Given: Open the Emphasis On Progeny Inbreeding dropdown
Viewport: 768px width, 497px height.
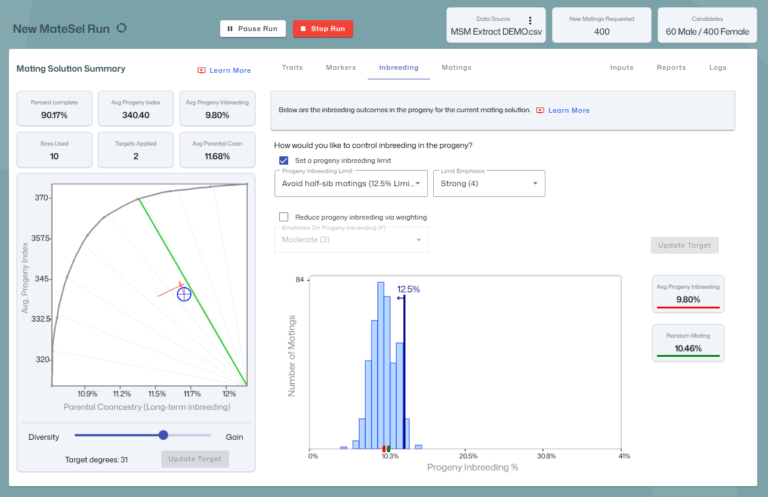Looking at the screenshot, I should point(350,239).
